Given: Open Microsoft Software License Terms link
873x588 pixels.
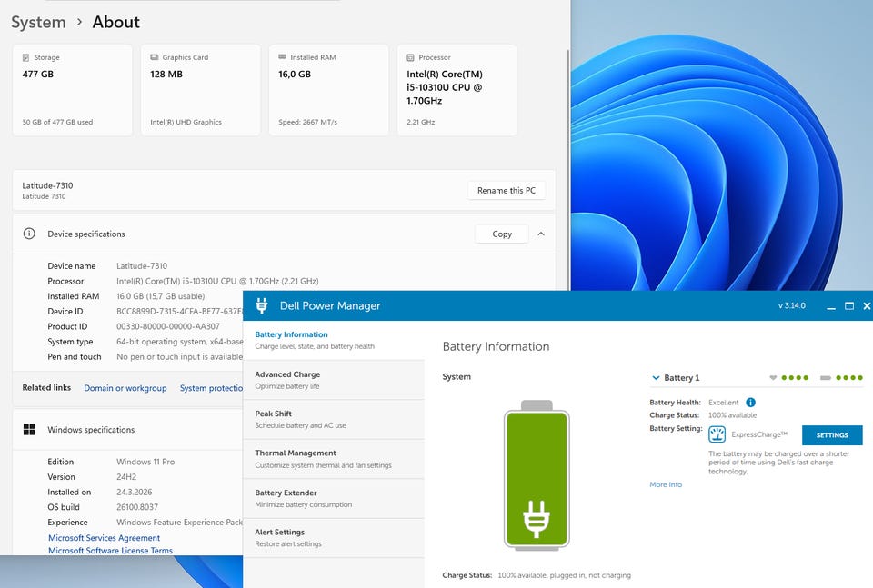Looking at the screenshot, I should tap(110, 550).
